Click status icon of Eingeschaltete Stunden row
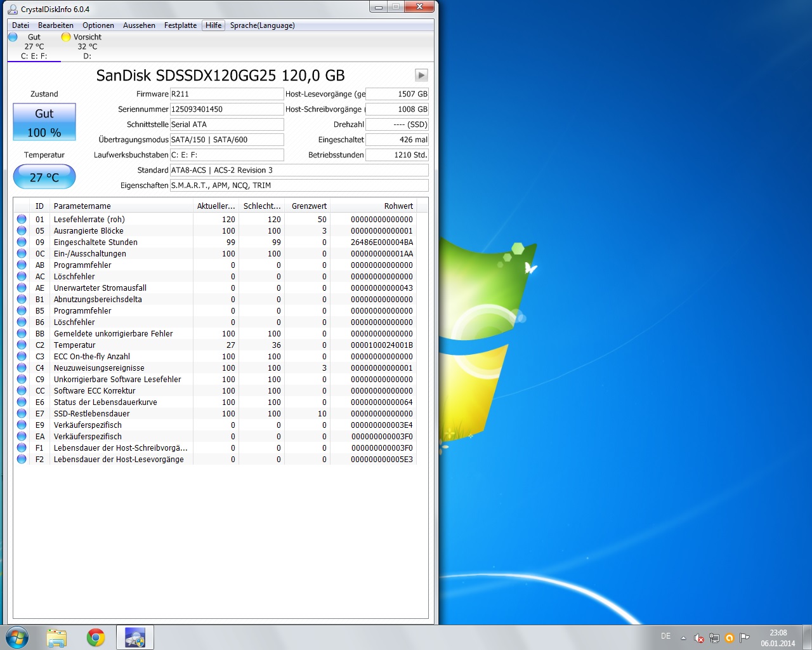812x650 pixels. point(22,242)
